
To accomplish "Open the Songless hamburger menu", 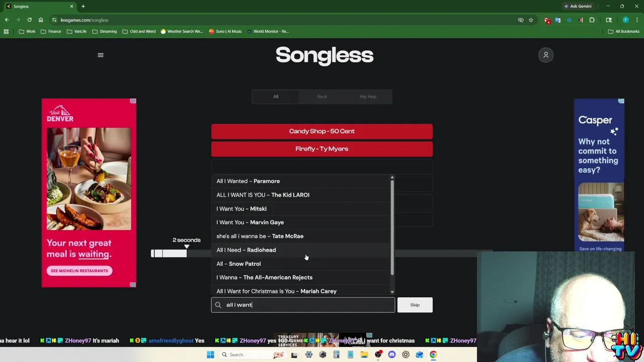I will (100, 55).
